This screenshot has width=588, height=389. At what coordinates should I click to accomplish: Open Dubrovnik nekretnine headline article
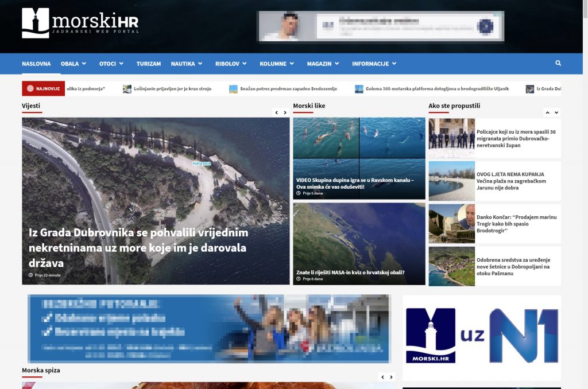coord(138,248)
